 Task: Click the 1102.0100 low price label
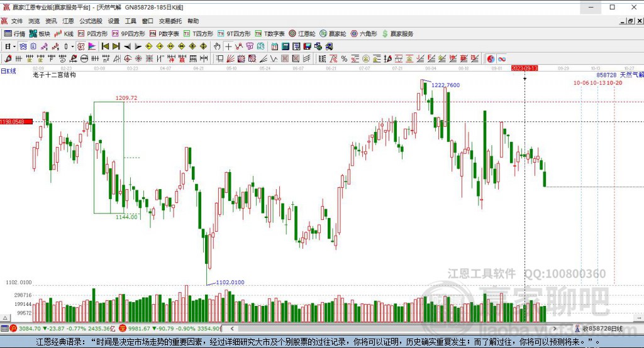[x=230, y=282]
